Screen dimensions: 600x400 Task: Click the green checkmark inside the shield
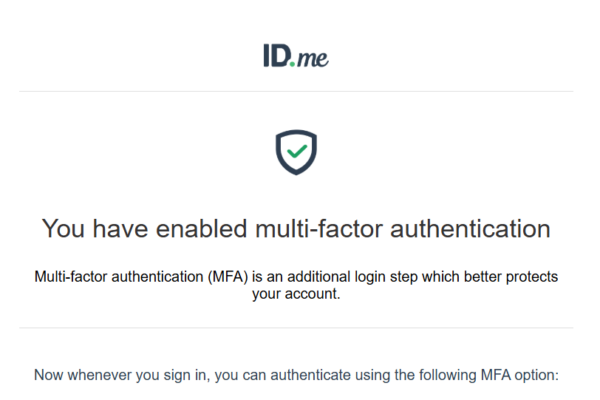296,152
